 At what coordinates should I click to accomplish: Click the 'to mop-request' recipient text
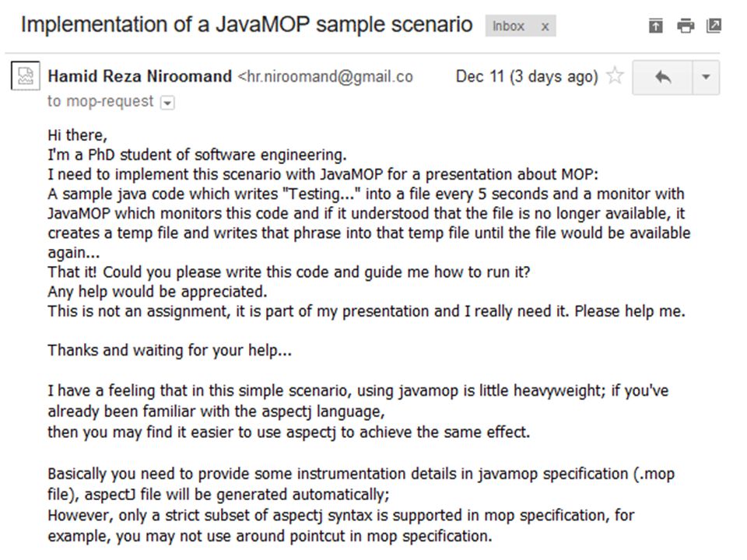coord(100,101)
